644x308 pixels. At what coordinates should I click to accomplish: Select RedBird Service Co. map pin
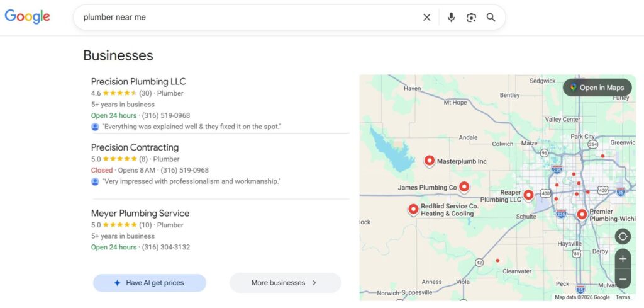(x=414, y=209)
